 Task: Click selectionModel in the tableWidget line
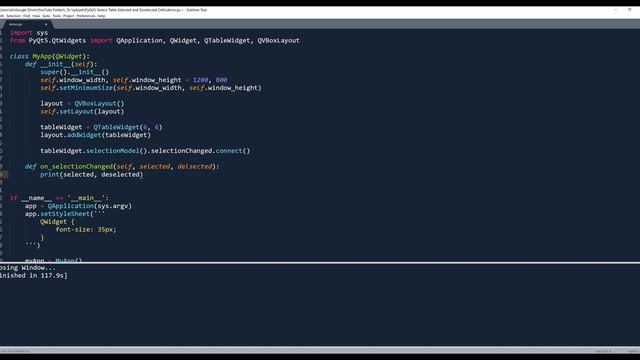coord(113,151)
